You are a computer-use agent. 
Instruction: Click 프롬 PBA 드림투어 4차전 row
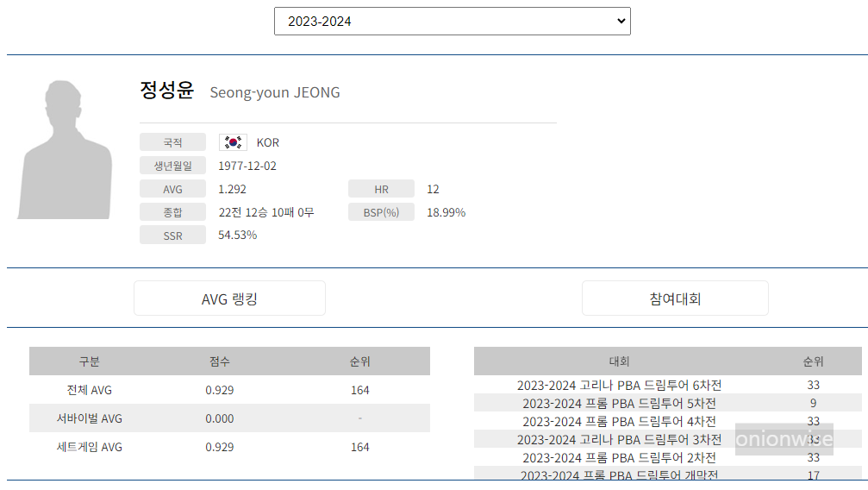(668, 421)
